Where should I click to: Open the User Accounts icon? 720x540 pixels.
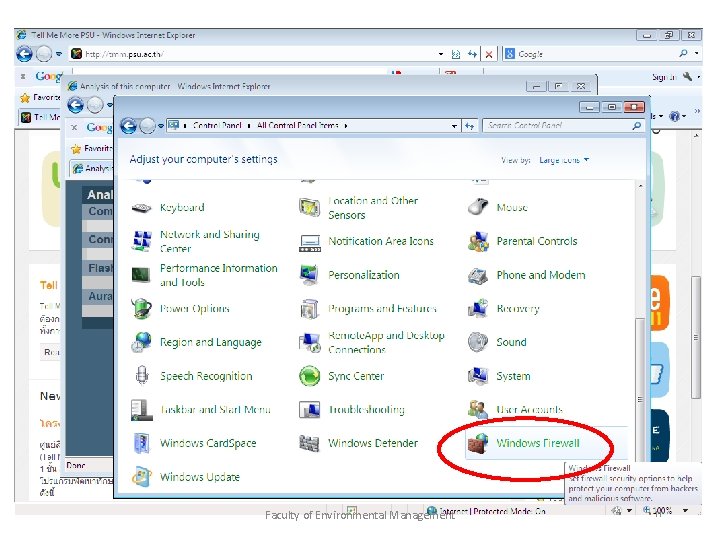pyautogui.click(x=478, y=409)
